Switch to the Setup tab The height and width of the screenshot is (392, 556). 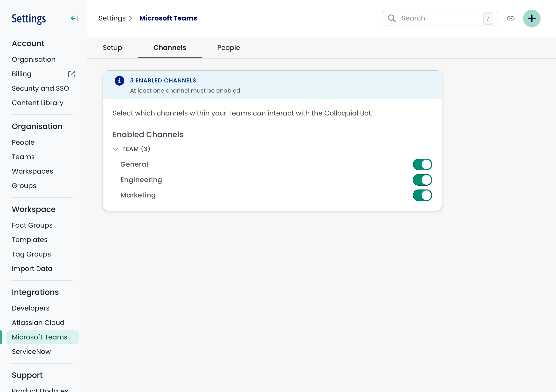click(x=112, y=48)
